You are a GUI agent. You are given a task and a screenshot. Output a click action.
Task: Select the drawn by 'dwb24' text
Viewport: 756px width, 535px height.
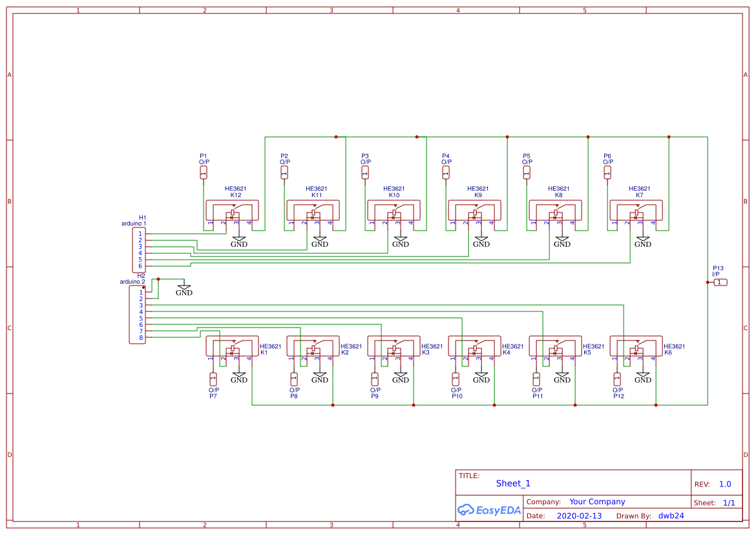click(671, 516)
